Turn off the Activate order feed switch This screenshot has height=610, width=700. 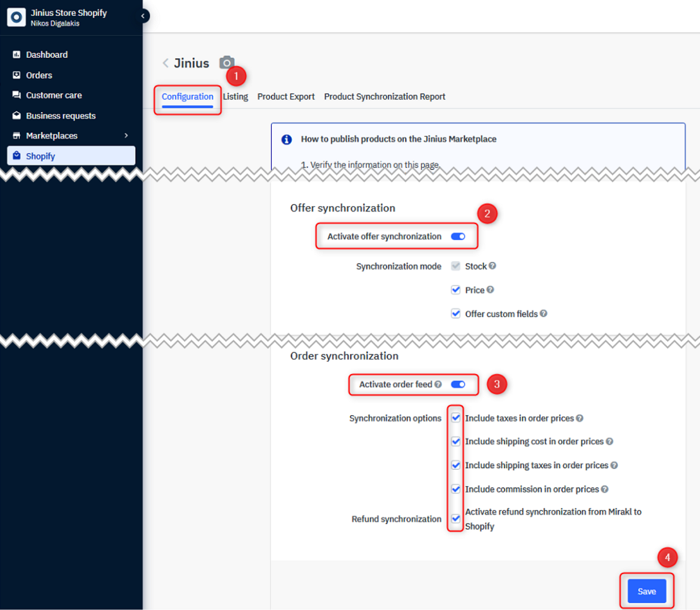458,384
